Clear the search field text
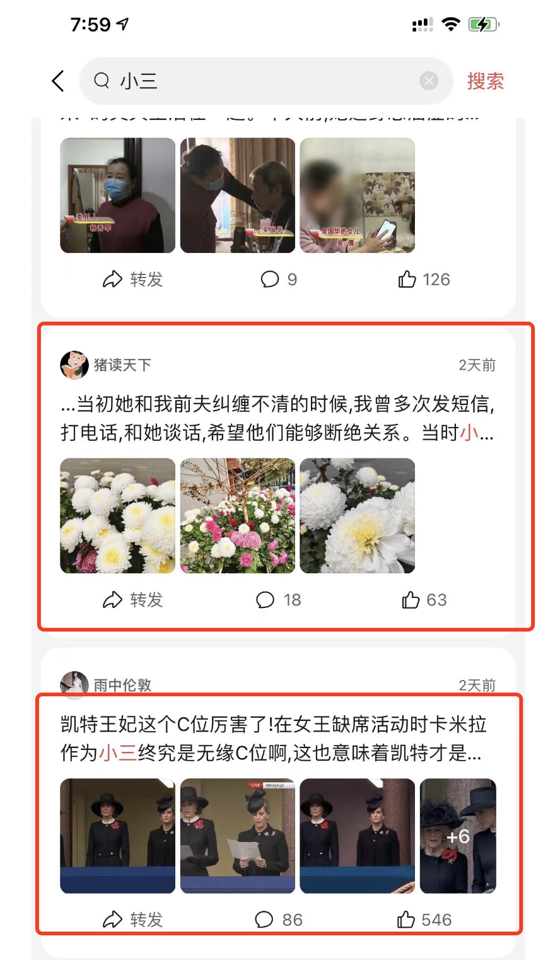The image size is (560, 960). coord(429,81)
